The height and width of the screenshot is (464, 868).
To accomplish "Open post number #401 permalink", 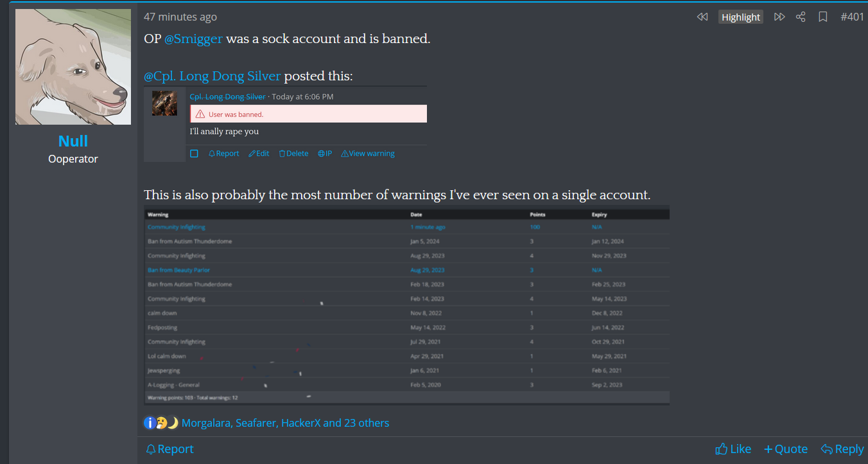I will (x=852, y=17).
